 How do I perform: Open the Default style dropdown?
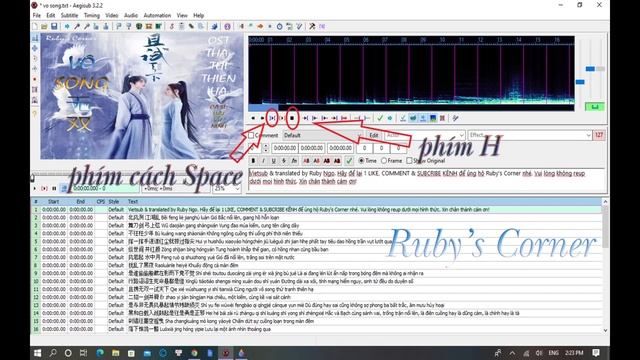click(322, 136)
